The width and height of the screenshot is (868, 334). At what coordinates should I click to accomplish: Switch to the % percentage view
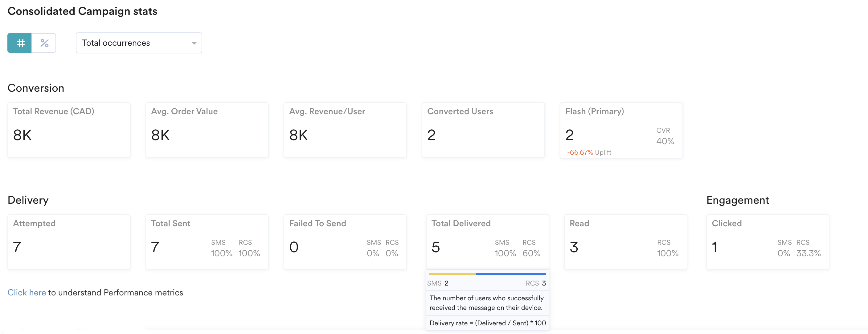click(x=44, y=43)
